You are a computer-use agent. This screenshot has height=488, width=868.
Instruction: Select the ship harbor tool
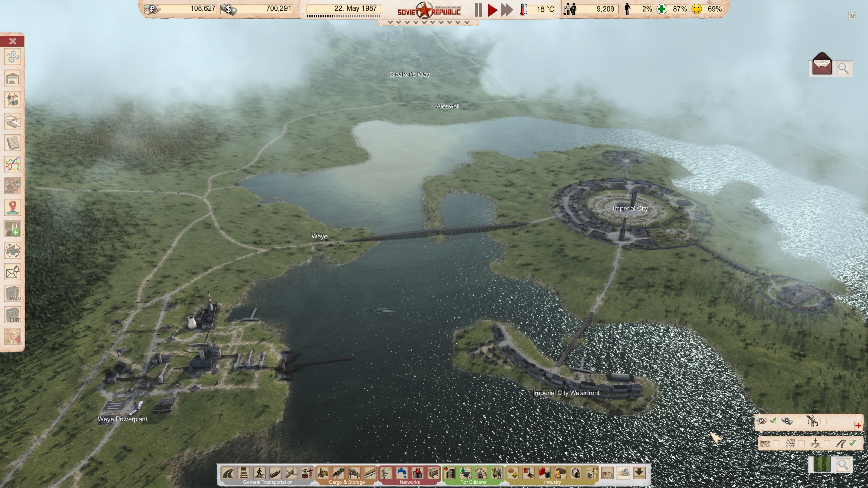pyautogui.click(x=275, y=473)
